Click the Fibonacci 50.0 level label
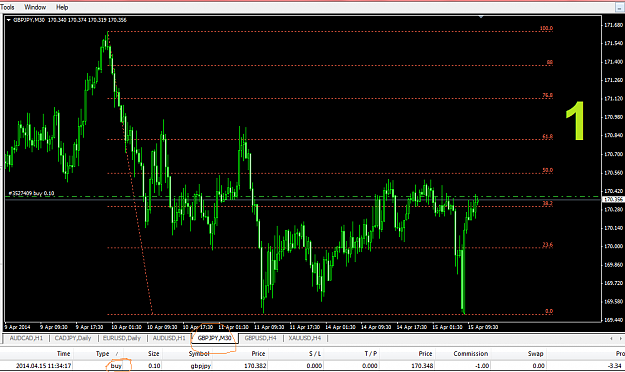 tap(547, 170)
